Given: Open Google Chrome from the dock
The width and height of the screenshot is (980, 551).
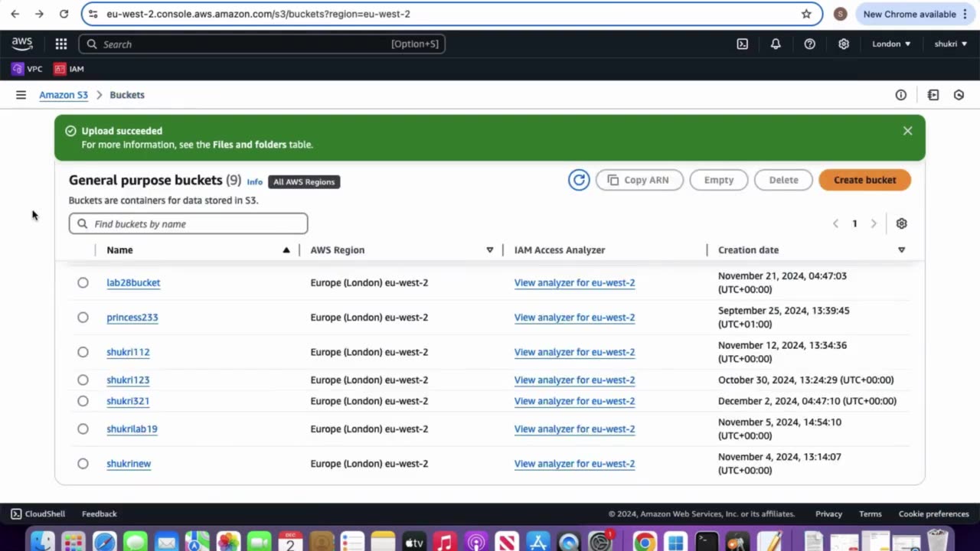Looking at the screenshot, I should tap(645, 542).
